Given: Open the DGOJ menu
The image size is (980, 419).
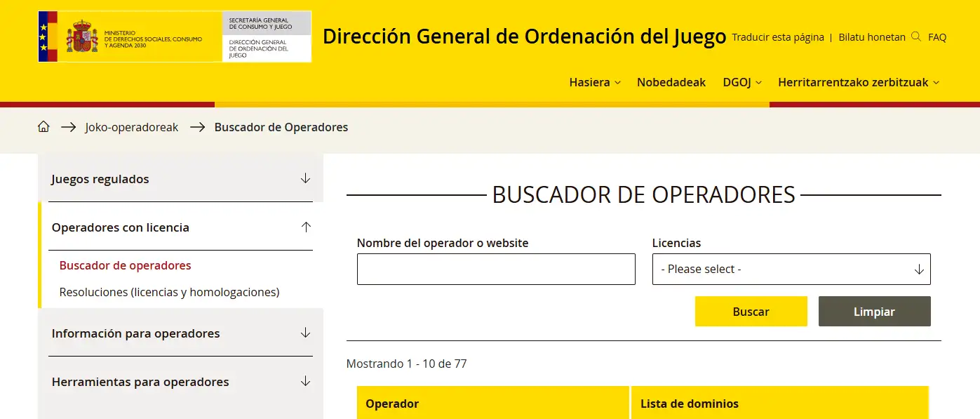Looking at the screenshot, I should 742,82.
